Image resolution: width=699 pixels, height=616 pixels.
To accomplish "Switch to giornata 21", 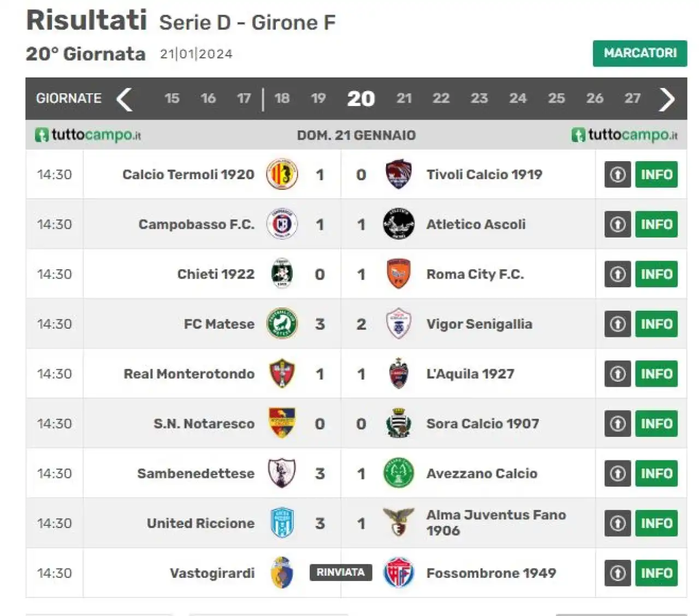I will [404, 98].
